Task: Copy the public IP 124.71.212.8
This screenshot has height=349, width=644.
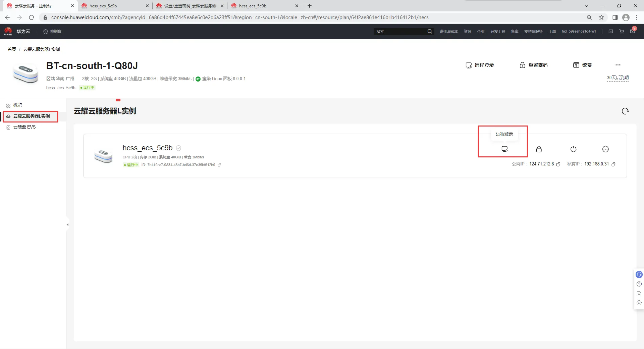Action: 558,164
